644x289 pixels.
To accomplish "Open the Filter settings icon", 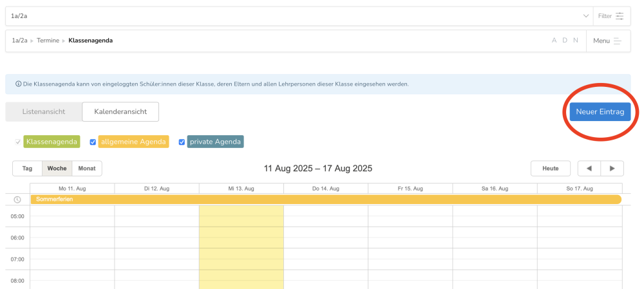I will click(620, 16).
